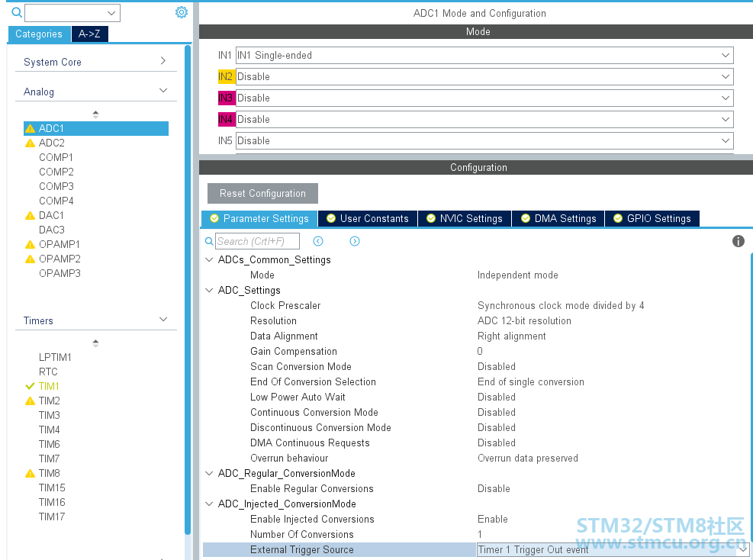This screenshot has width=753, height=560.
Task: Click the parameter Search field
Action: point(257,241)
